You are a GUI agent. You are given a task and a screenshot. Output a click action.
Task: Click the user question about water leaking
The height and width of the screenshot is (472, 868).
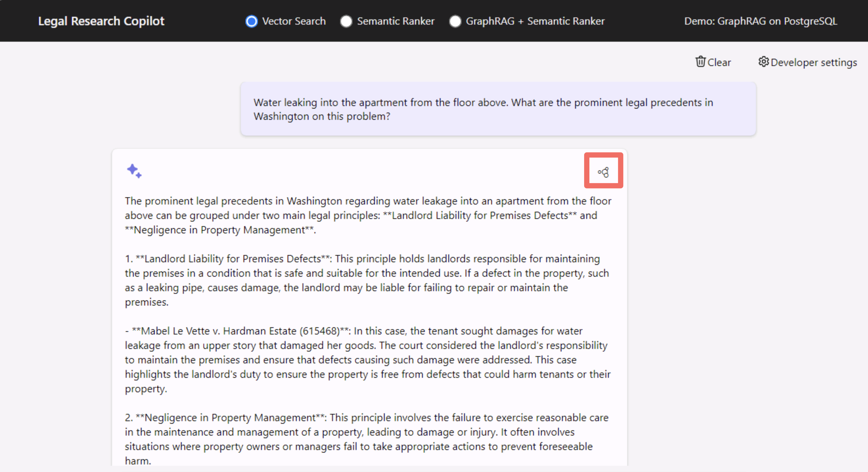pos(498,109)
